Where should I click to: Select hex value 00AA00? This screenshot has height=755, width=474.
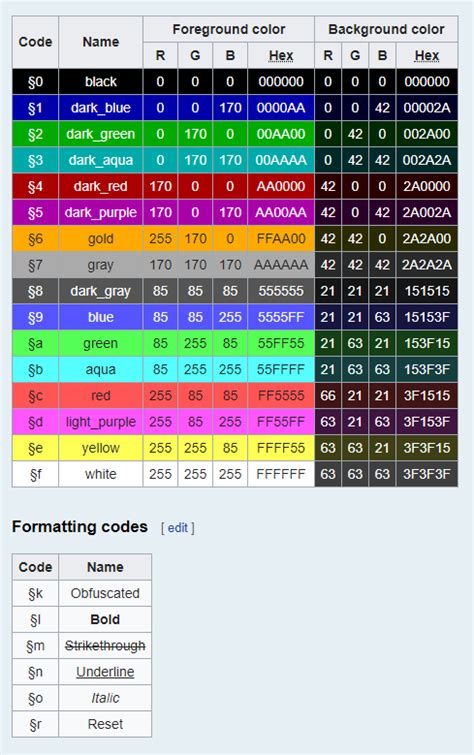click(281, 134)
